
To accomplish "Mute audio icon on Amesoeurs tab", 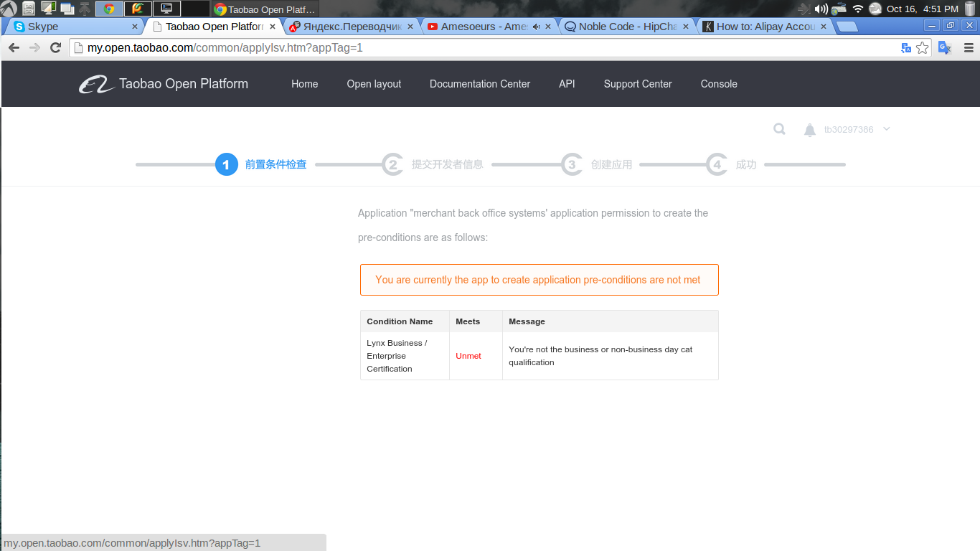I will click(536, 27).
